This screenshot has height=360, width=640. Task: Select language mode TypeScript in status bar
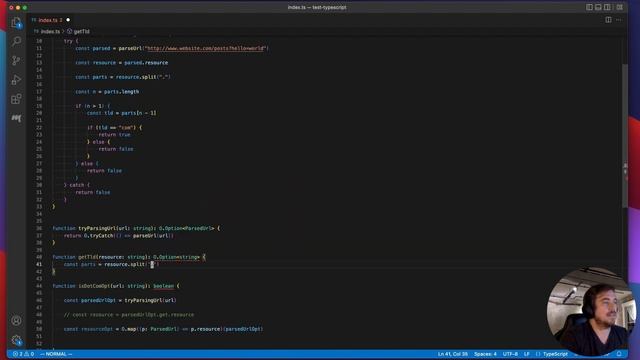[x=555, y=354]
